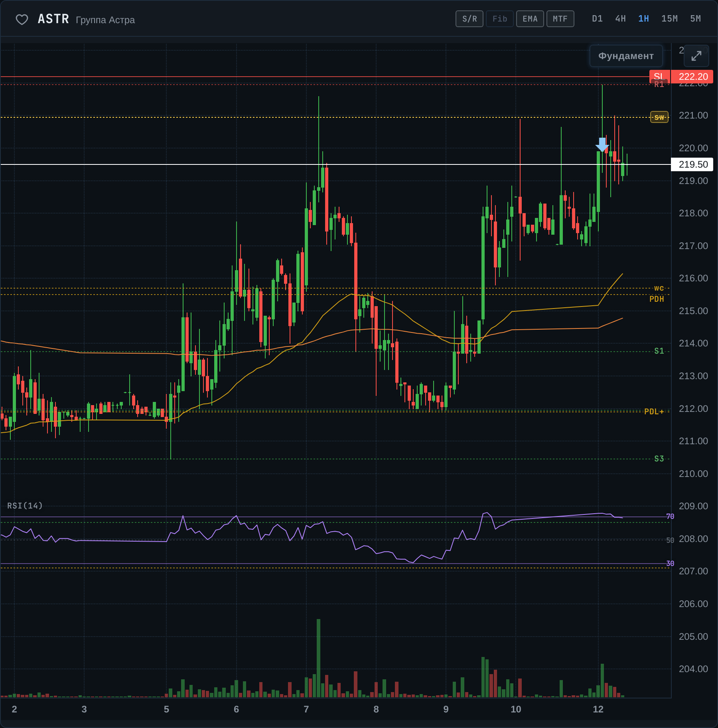Click the SW level badge
Image resolution: width=718 pixels, height=728 pixels.
pos(659,117)
